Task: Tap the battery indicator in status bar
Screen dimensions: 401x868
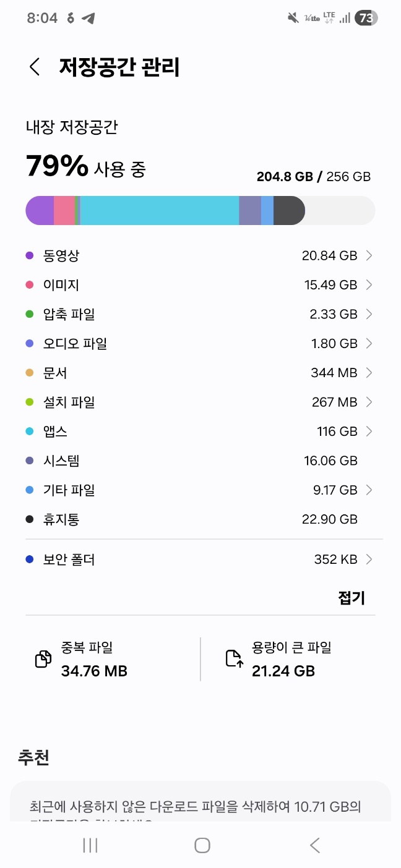Action: (x=366, y=18)
